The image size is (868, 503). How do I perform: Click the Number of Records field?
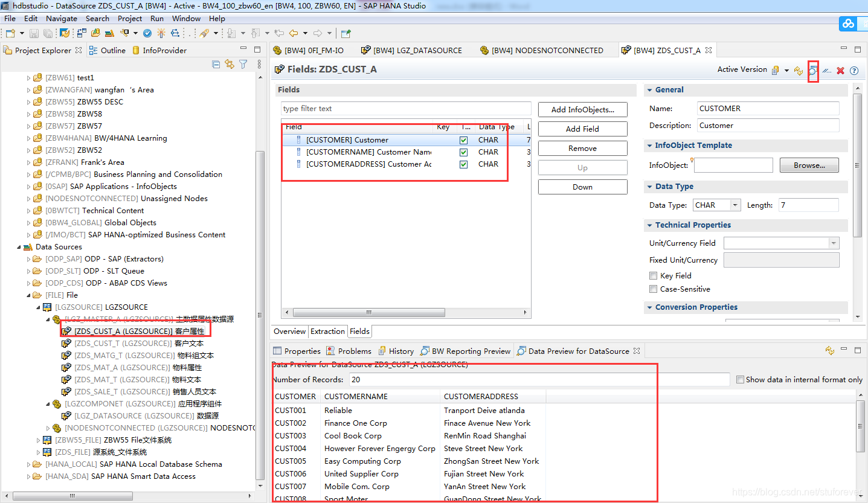click(539, 379)
